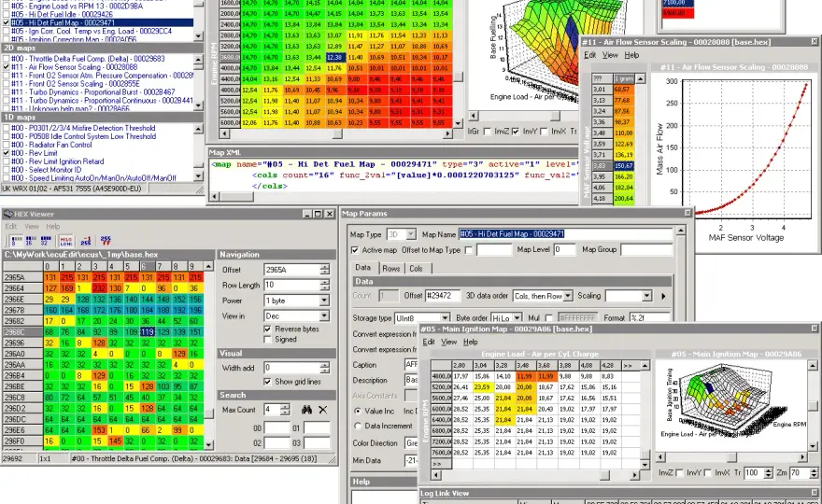The image size is (822, 504).
Task: Open the Edit menu in Air Flow Sensor window
Action: (x=589, y=55)
